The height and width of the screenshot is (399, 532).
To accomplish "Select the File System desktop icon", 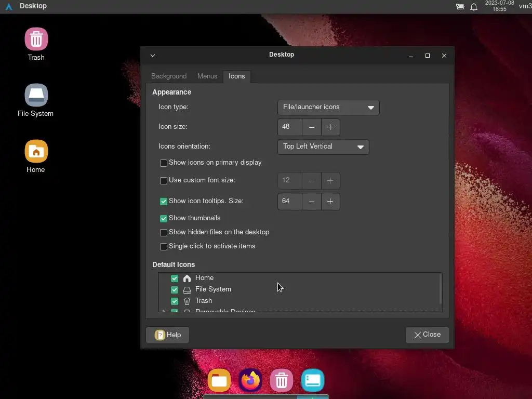I will pos(36,95).
